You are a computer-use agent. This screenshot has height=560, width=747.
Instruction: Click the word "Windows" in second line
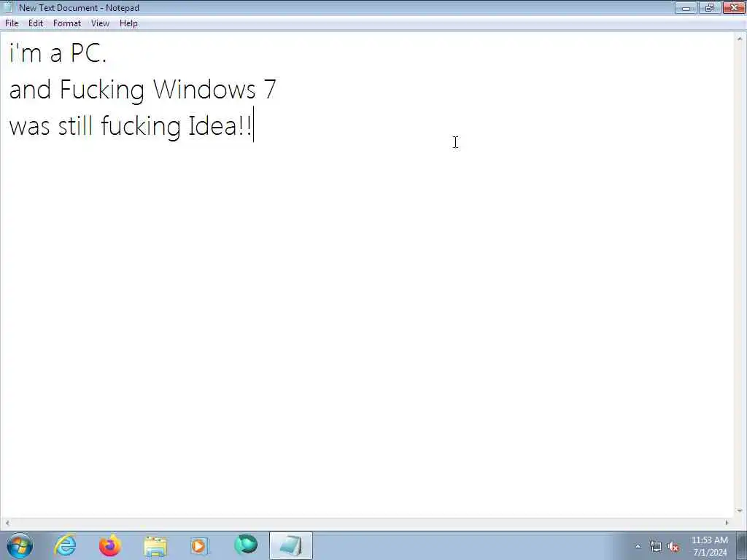pos(204,89)
